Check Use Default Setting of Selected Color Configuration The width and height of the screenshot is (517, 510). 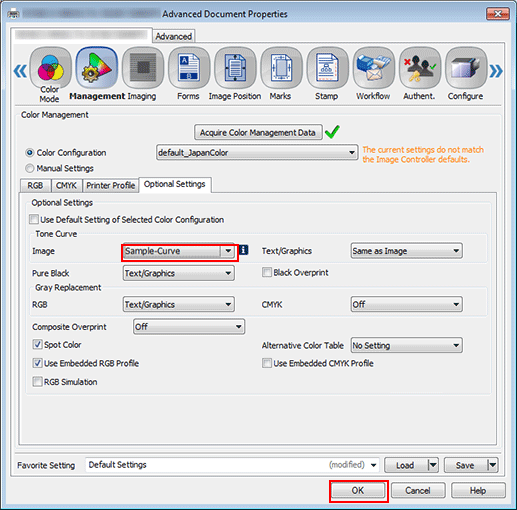tap(34, 219)
